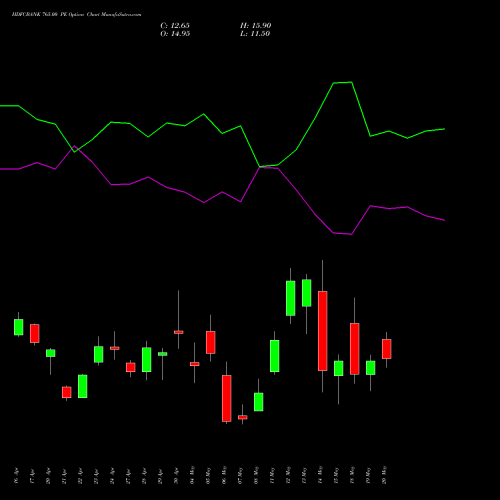Screen dimensions: 500x500
Task: Click the green candle for 22 Apr
Action: (83, 386)
